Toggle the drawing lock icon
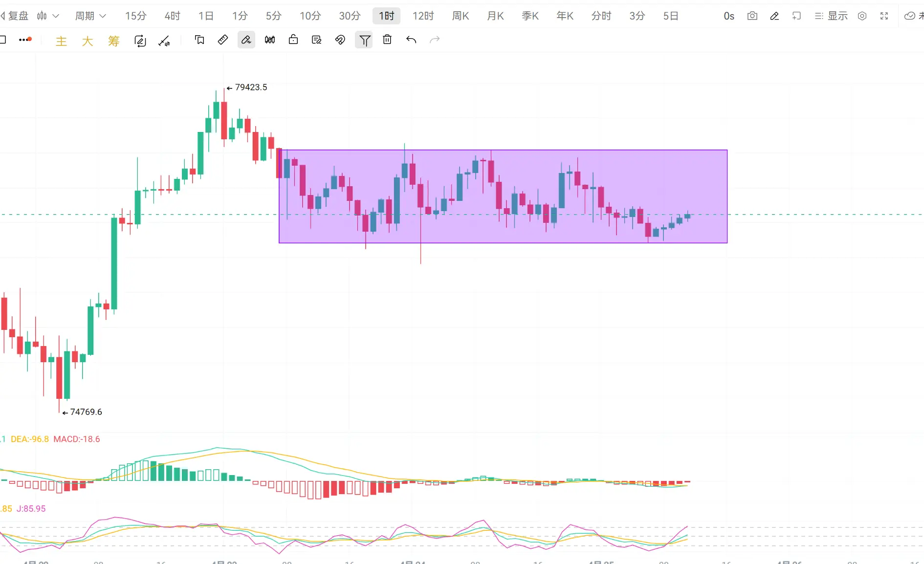 click(x=293, y=40)
